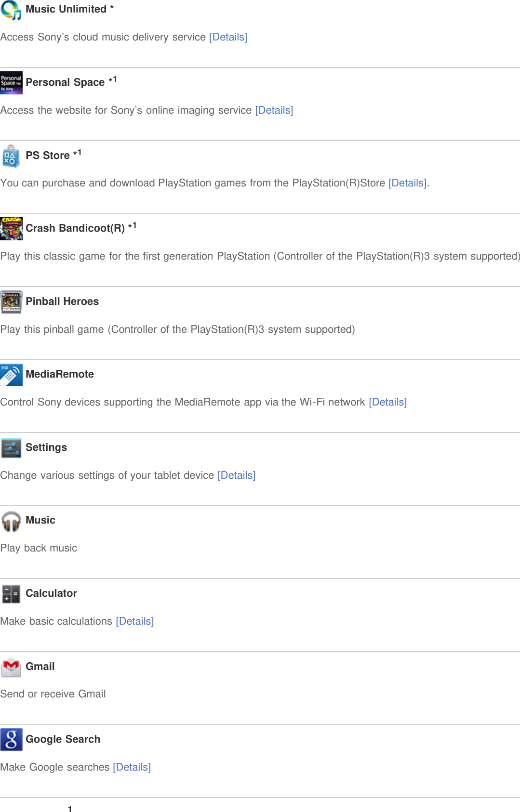This screenshot has width=520, height=812.
Task: Click the Personal Space app icon
Action: pos(11,83)
